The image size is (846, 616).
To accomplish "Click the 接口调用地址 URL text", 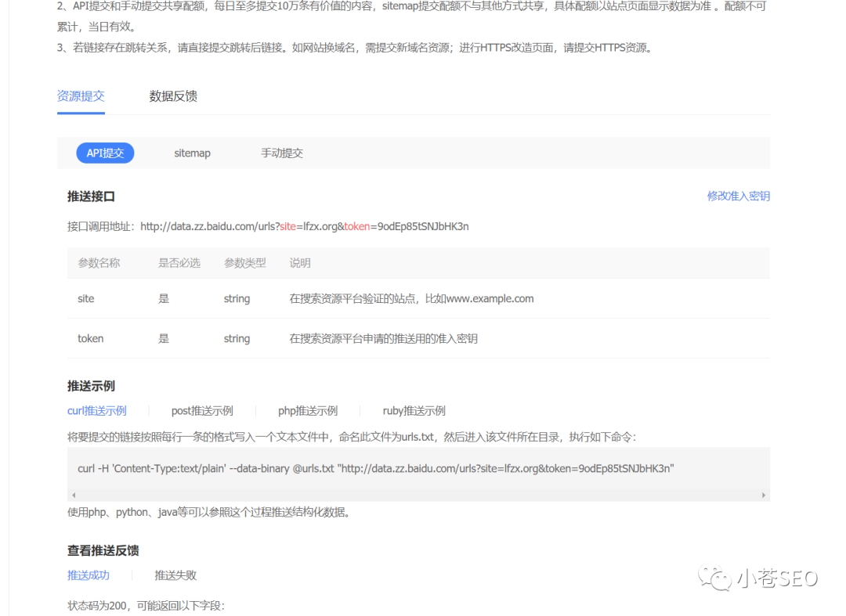I will [x=304, y=226].
